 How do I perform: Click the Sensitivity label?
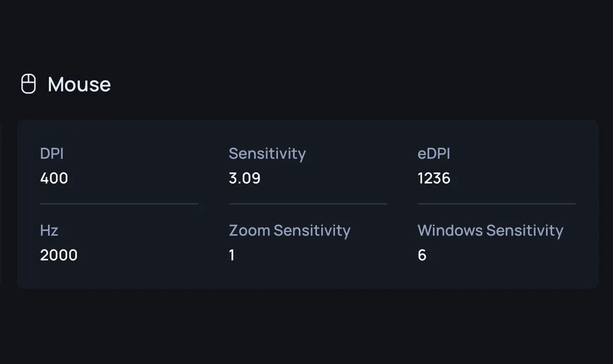267,153
